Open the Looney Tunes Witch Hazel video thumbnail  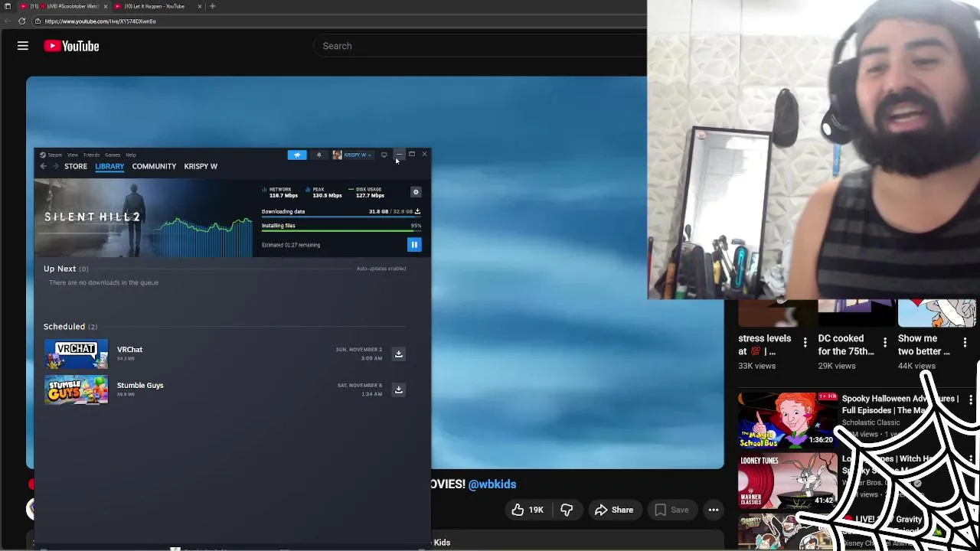[x=787, y=480]
